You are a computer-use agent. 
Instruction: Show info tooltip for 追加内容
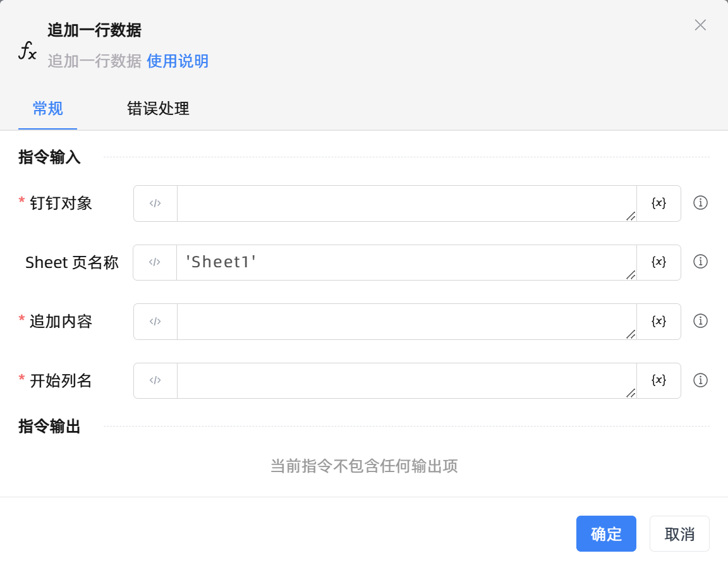point(700,321)
